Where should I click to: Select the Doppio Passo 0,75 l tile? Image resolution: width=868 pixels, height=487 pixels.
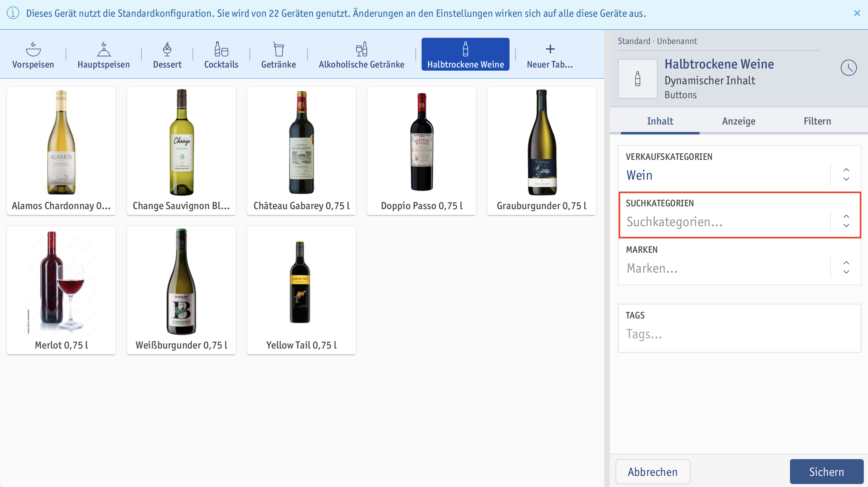[x=422, y=151]
